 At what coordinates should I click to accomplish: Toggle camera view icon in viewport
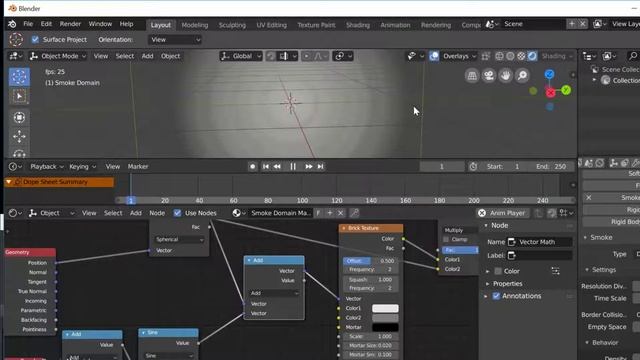click(x=489, y=76)
